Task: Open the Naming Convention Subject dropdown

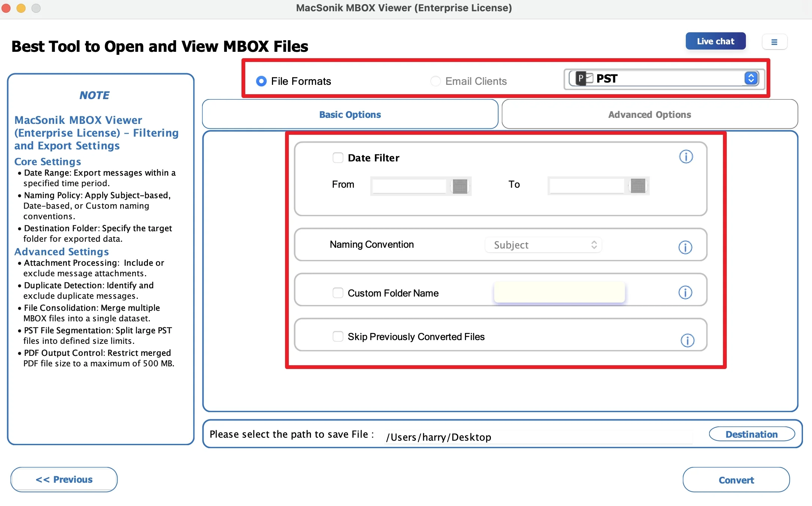Action: click(x=543, y=245)
